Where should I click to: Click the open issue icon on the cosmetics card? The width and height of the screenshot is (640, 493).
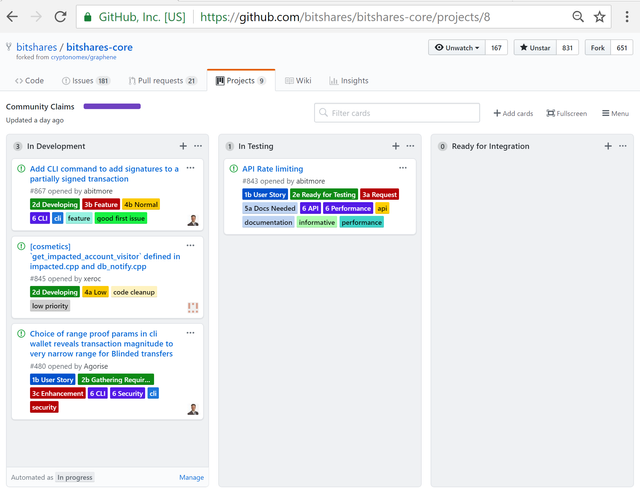click(21, 246)
